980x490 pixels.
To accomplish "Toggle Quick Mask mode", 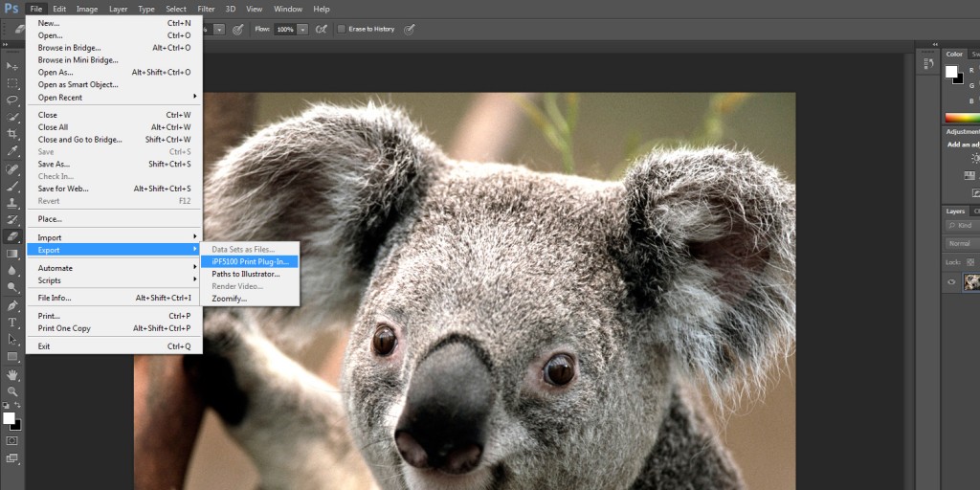I will tap(11, 440).
